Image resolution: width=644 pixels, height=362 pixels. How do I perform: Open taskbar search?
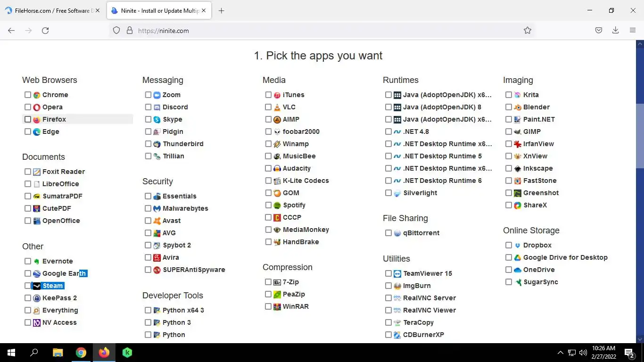click(x=34, y=353)
